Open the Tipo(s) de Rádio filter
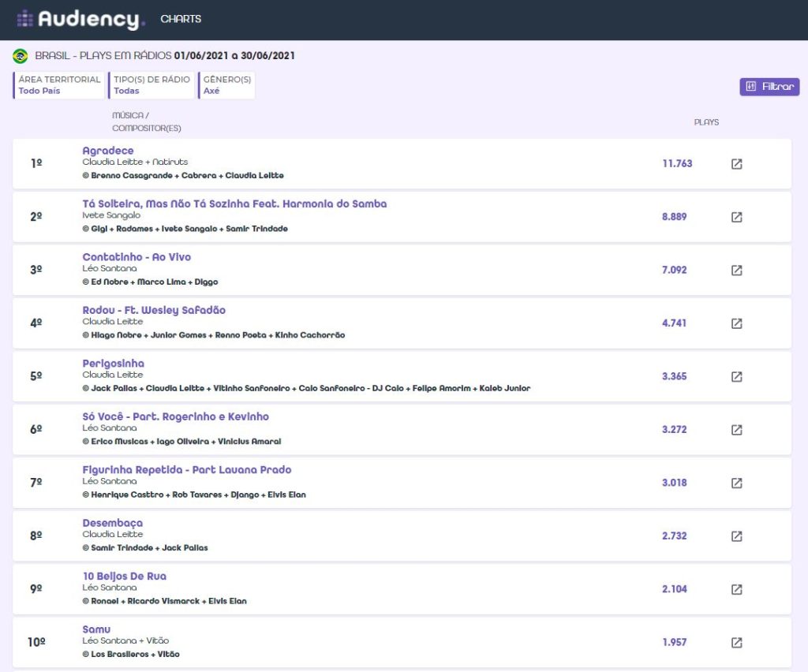Viewport: 808px width, 672px height. click(151, 85)
